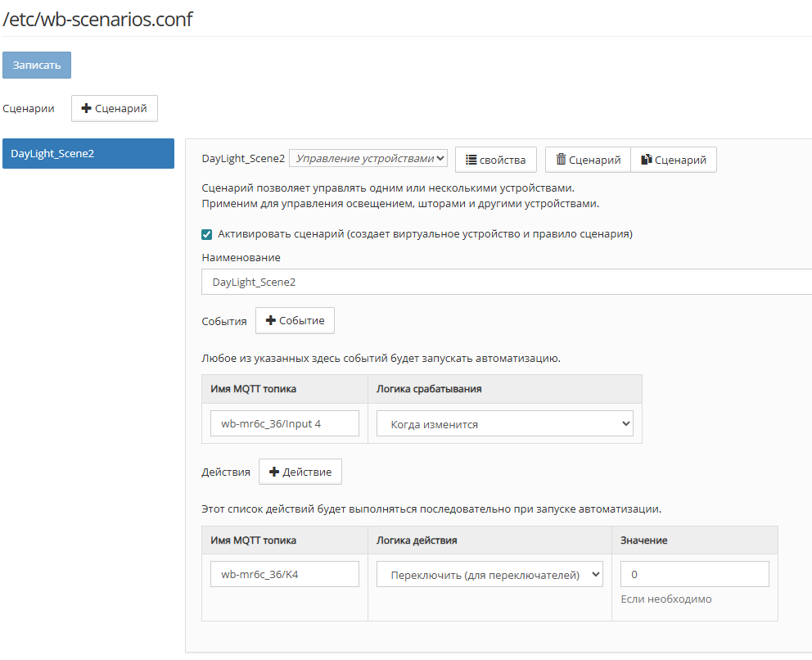
Task: Add a new event with plus Событие
Action: pos(295,321)
